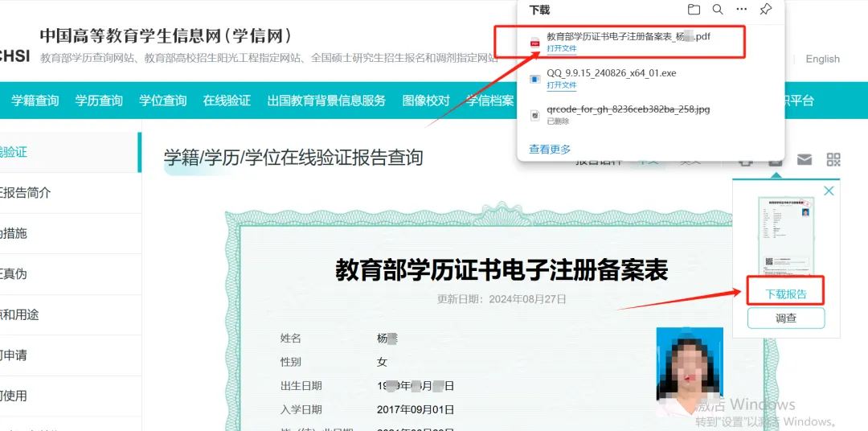
Task: Click file name qrcode_for_gh_8236ceb382ba_258.jpg
Action: [x=628, y=109]
